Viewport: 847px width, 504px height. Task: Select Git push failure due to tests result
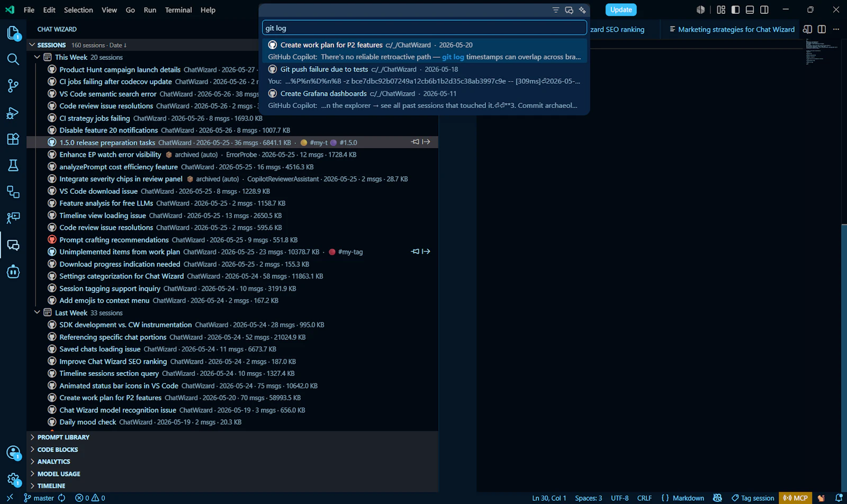[424, 75]
